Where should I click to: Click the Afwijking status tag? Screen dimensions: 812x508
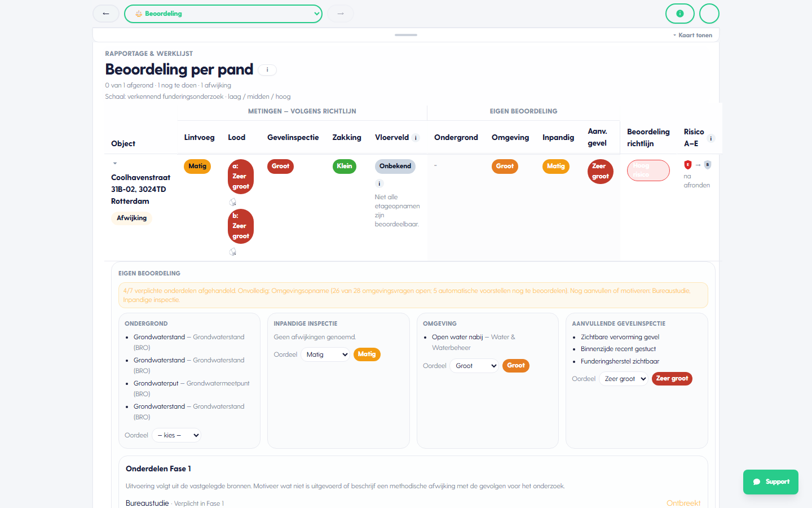(x=132, y=218)
